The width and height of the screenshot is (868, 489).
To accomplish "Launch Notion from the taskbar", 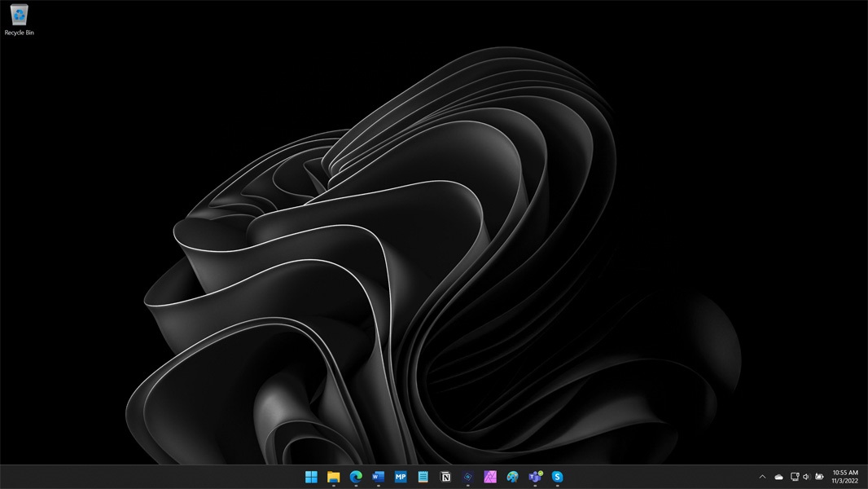I will pyautogui.click(x=445, y=477).
